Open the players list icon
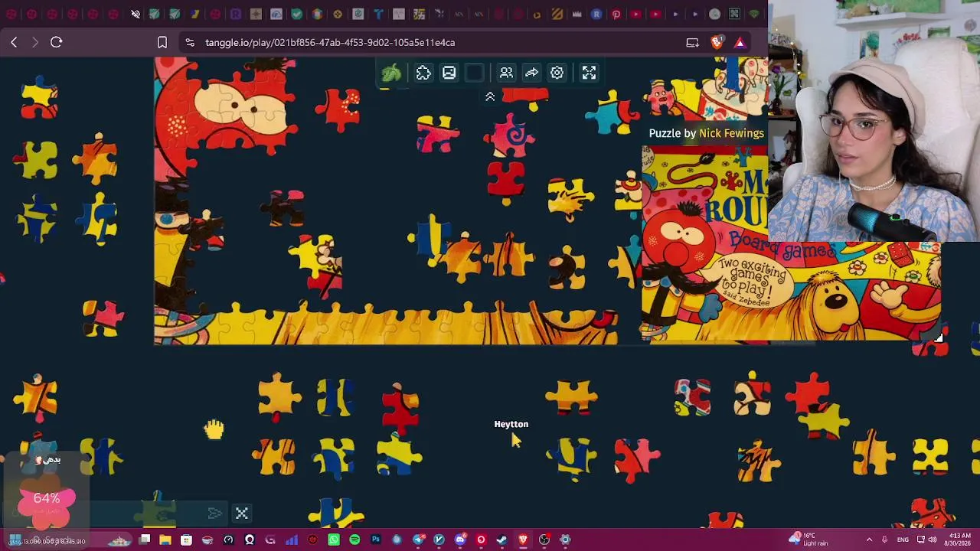The height and width of the screenshot is (551, 980). [x=506, y=73]
